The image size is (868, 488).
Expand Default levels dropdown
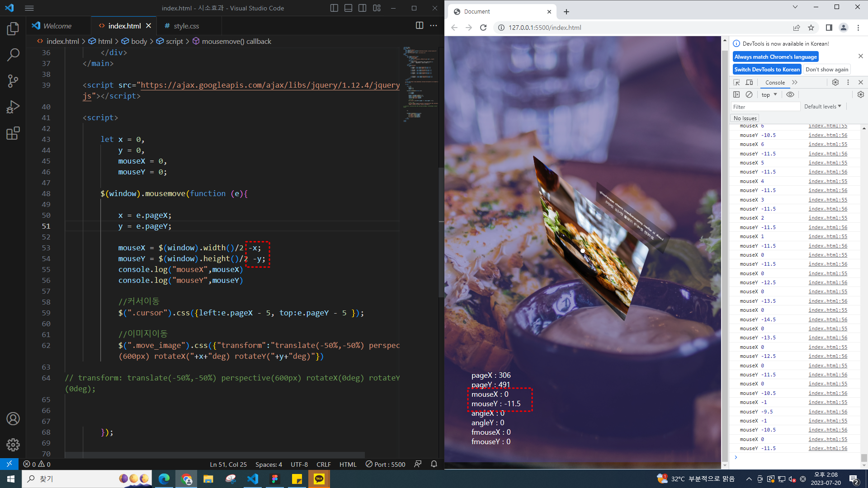click(822, 107)
